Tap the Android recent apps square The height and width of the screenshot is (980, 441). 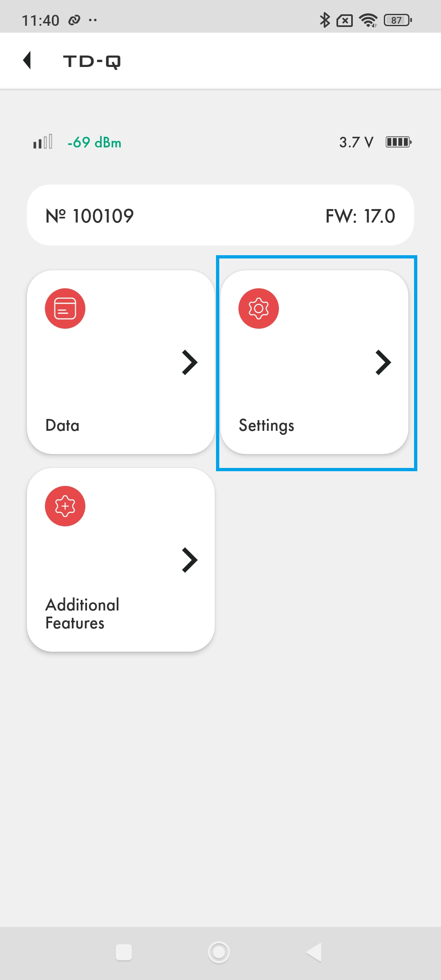point(124,952)
